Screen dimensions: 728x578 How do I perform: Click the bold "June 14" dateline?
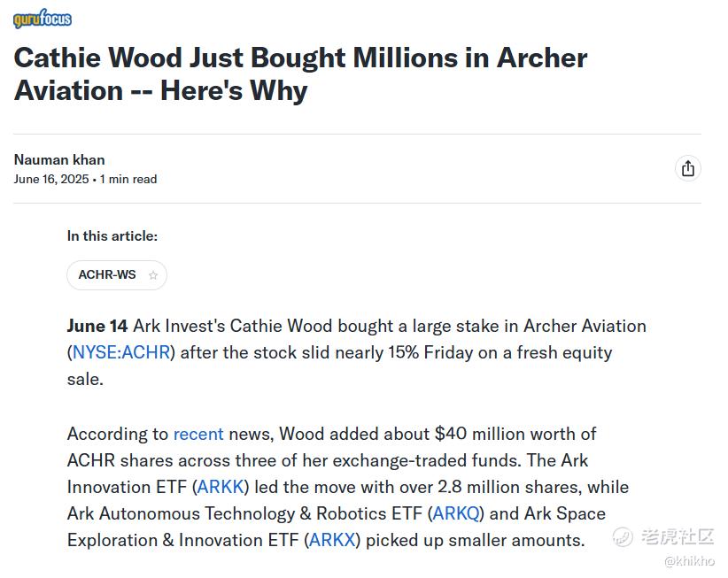[97, 326]
